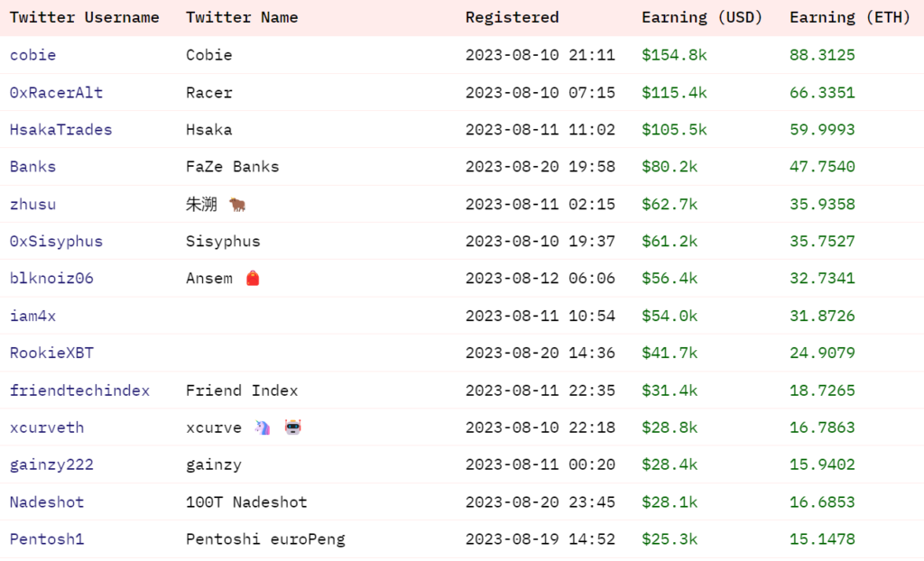The width and height of the screenshot is (924, 561).
Task: Click the 0xSisyphus username link
Action: [56, 242]
